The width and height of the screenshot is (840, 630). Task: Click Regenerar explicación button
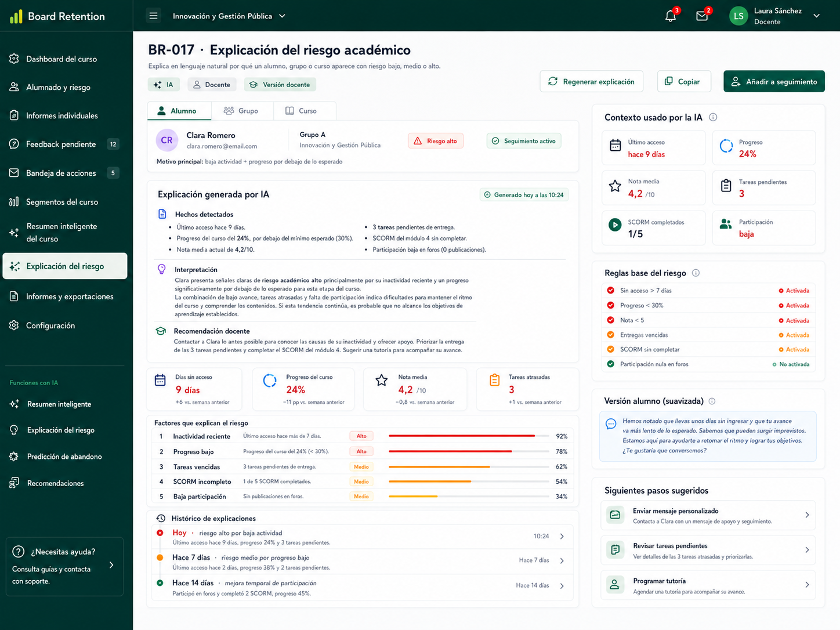(592, 81)
